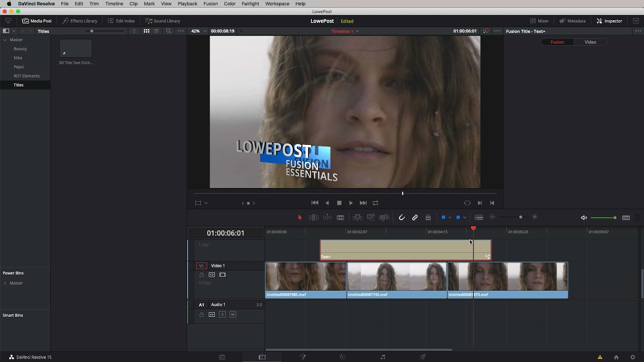
Task: Open the Media page icon
Action: click(222, 357)
